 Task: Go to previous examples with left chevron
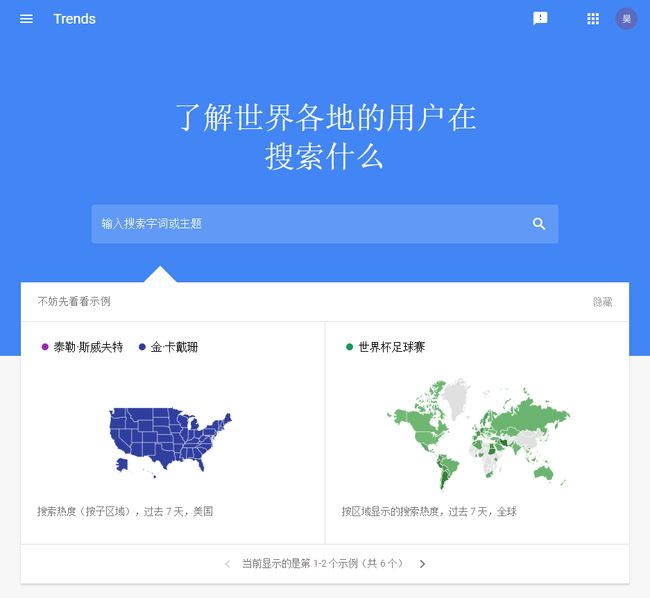[x=227, y=564]
